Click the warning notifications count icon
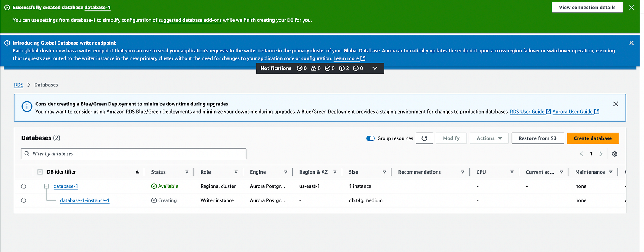 coord(314,68)
